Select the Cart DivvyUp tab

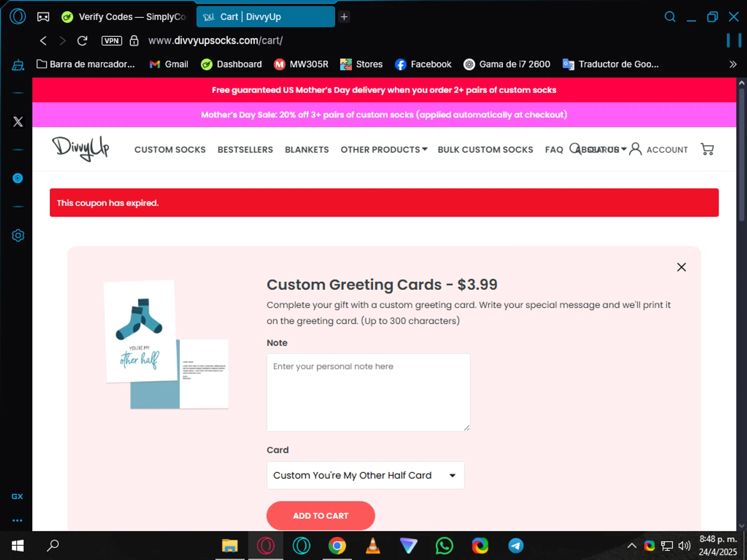click(265, 17)
